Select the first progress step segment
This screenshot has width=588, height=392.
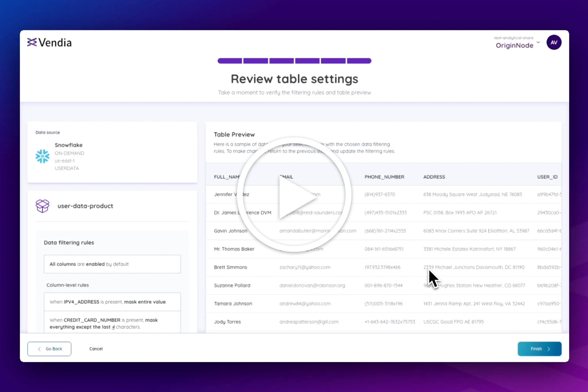point(230,61)
